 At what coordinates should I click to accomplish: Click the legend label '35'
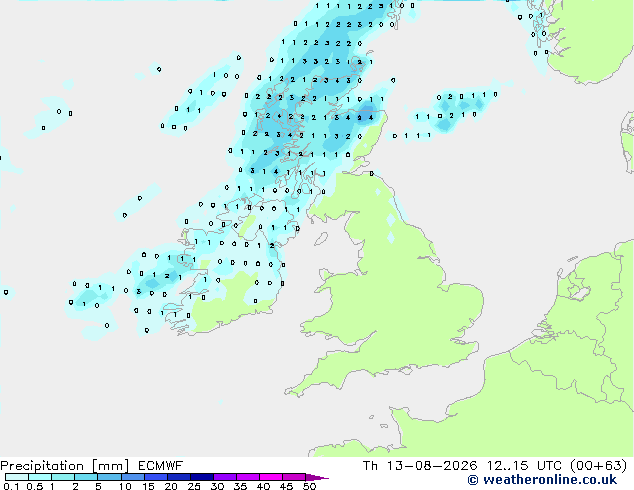[x=240, y=486]
